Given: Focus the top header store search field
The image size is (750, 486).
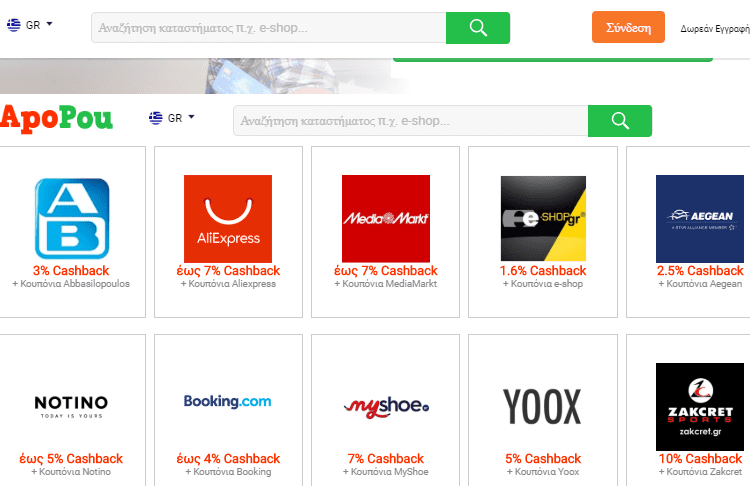Looking at the screenshot, I should tap(269, 28).
